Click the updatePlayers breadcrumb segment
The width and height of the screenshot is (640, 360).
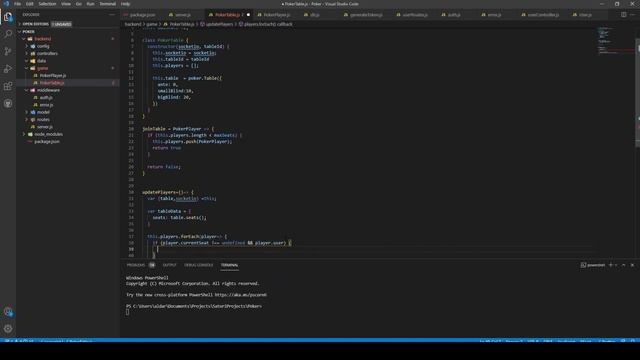219,24
